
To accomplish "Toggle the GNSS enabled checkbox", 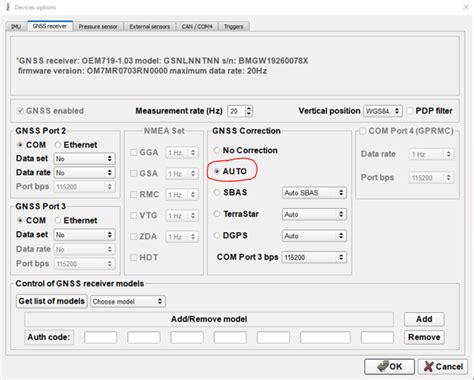I will pos(20,111).
